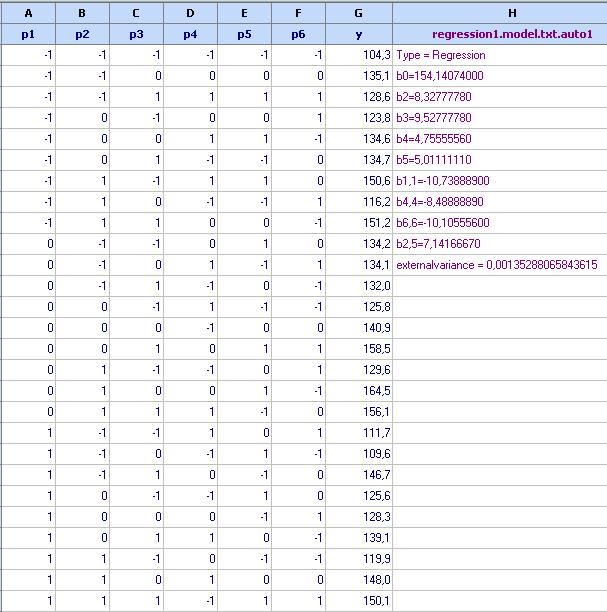Click the externalvariance value cell
Image resolution: width=607 pixels, height=612 pixels.
(497, 264)
